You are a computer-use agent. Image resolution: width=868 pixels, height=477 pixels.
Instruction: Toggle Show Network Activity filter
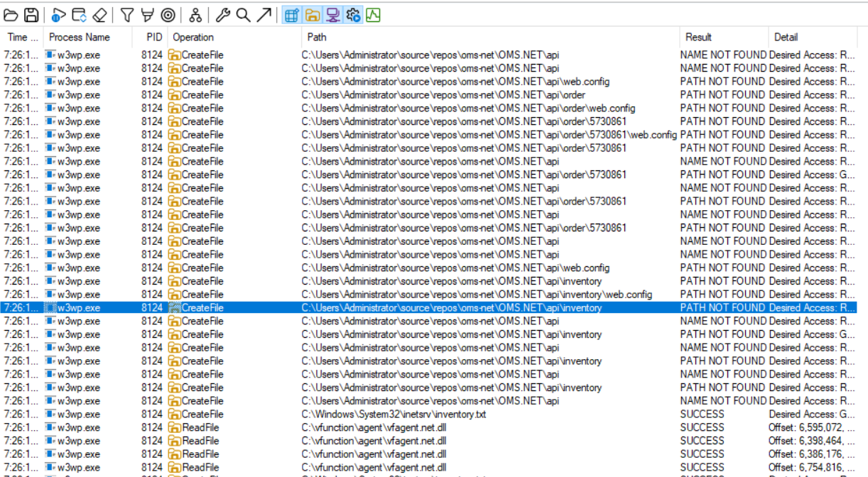pyautogui.click(x=332, y=15)
